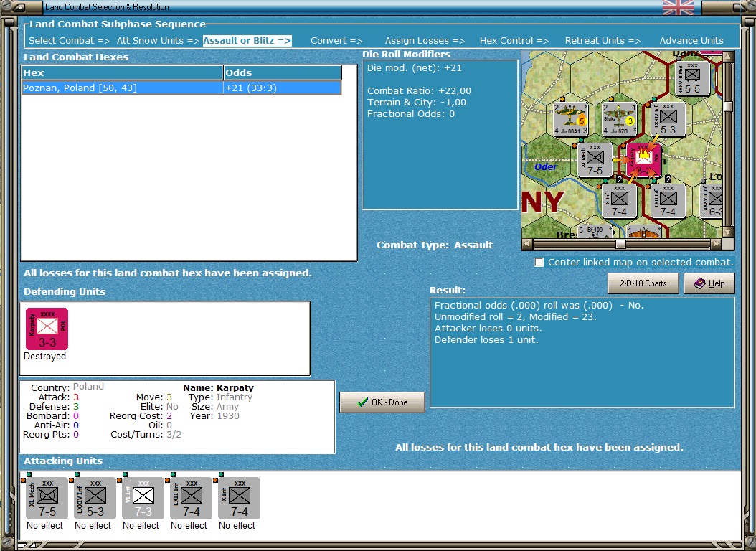Click the OK - Done button
This screenshot has width=756, height=551.
(x=382, y=402)
